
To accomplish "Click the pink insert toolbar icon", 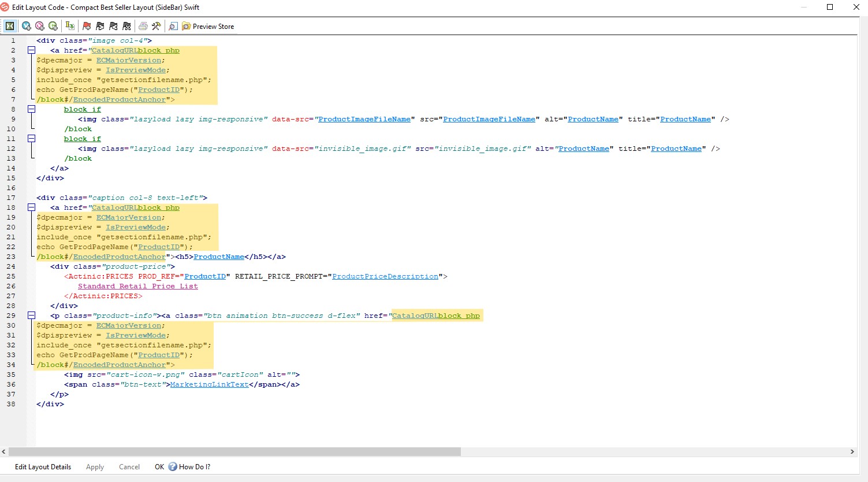I will pyautogui.click(x=39, y=26).
